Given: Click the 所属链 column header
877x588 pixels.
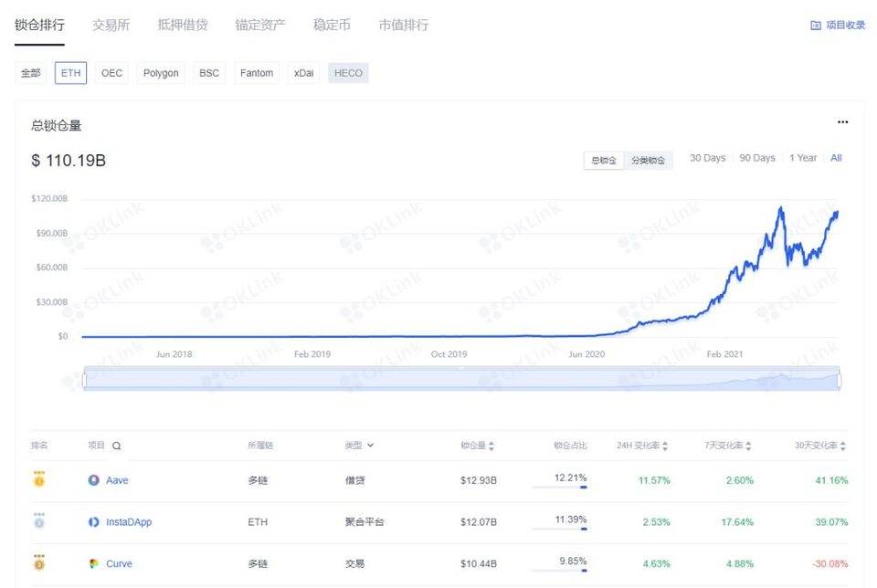Looking at the screenshot, I should pos(260,446).
